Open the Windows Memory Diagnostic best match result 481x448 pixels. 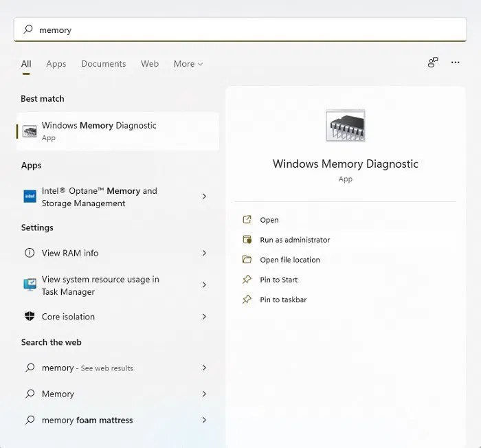tap(118, 131)
